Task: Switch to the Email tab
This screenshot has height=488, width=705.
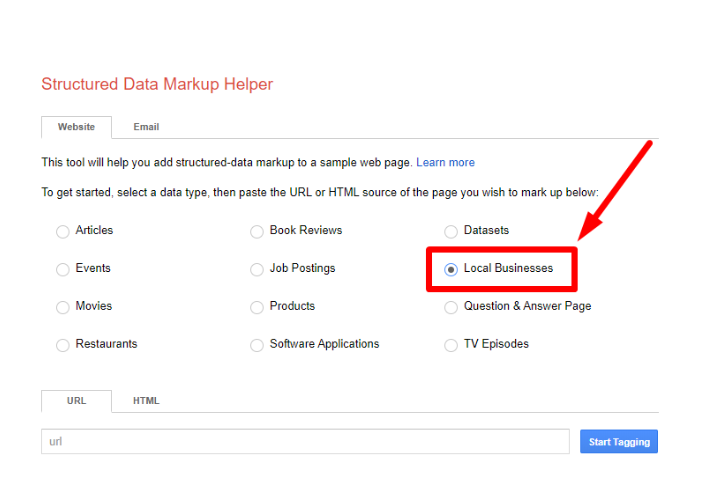Action: [146, 127]
